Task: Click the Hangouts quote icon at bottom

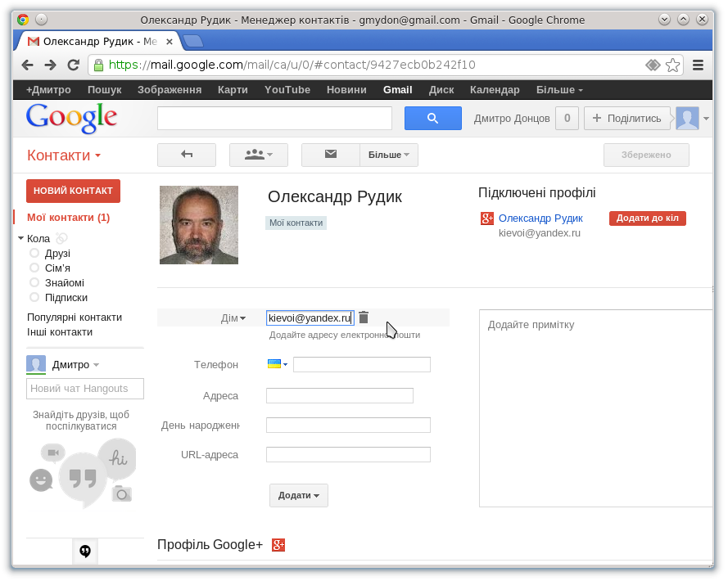Action: point(85,551)
